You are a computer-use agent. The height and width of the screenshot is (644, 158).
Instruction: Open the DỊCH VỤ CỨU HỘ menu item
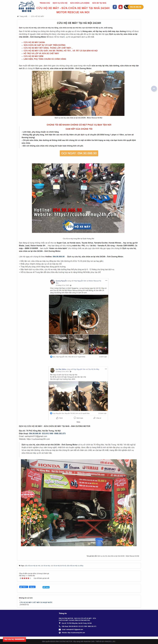tap(60, 3)
